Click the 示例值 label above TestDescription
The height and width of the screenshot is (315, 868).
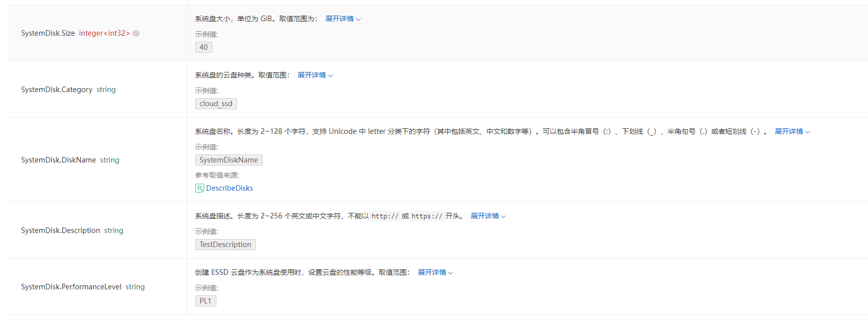point(206,231)
